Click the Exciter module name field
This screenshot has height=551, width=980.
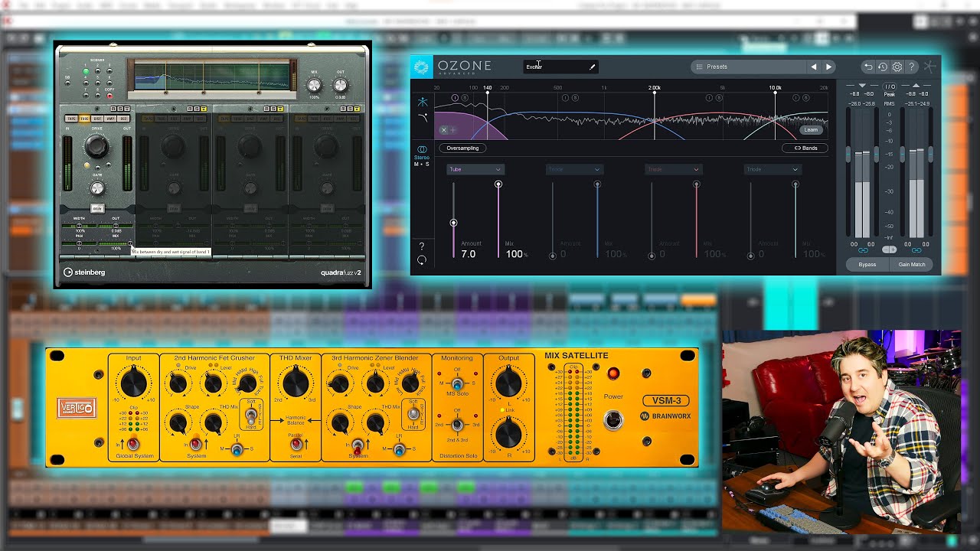coord(560,67)
